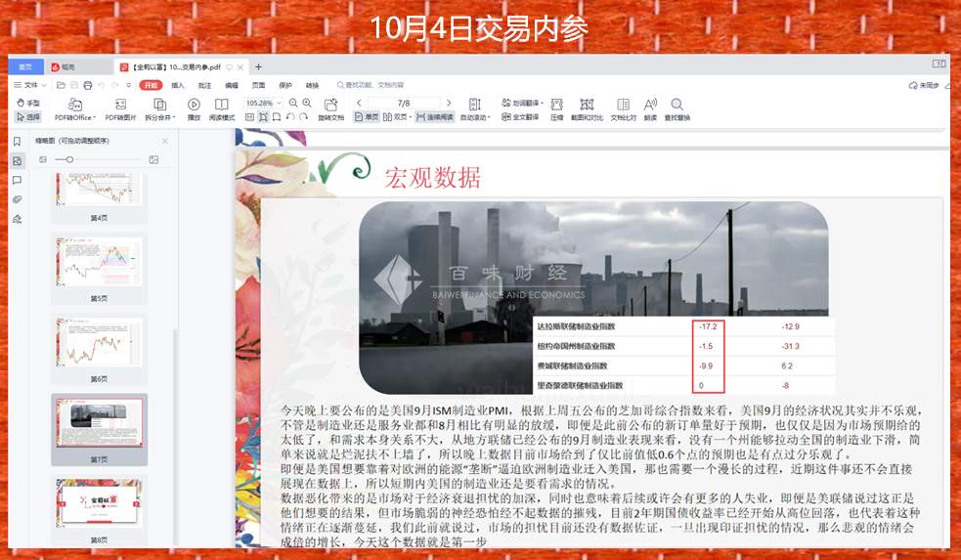Zoom out with the minus magnifier
The image size is (961, 560).
pos(293,103)
